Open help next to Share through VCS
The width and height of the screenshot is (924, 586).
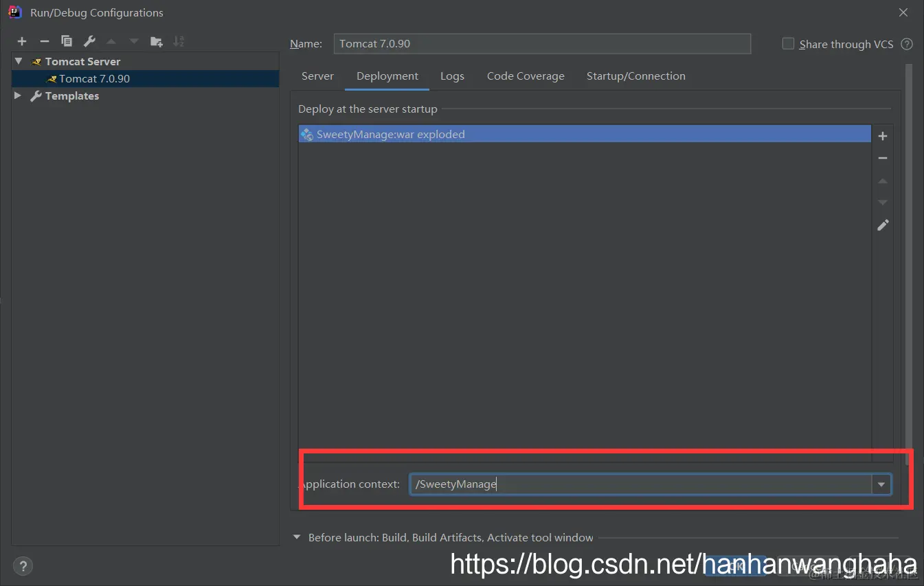(x=907, y=44)
